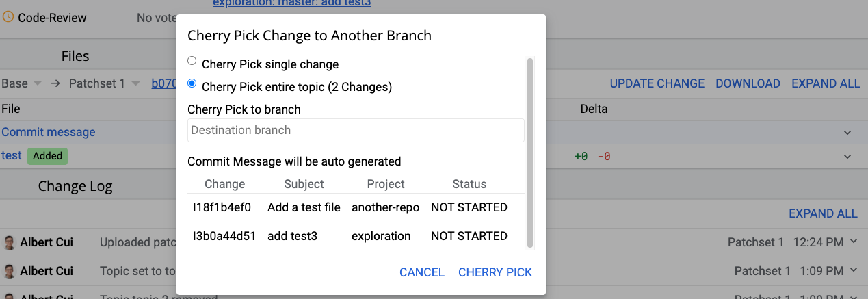Click the DOWNLOAD link
The width and height of the screenshot is (868, 299).
point(748,83)
